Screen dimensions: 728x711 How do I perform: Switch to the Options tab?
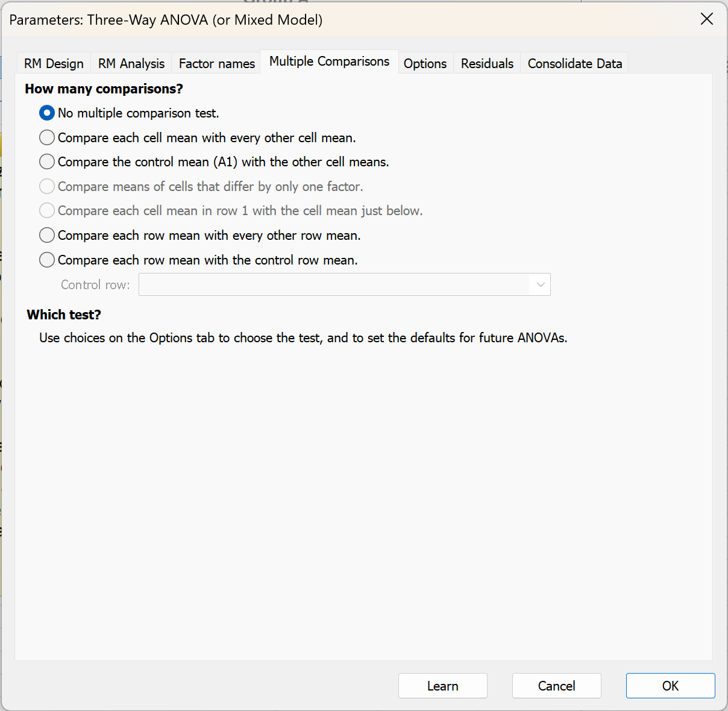[x=425, y=64]
